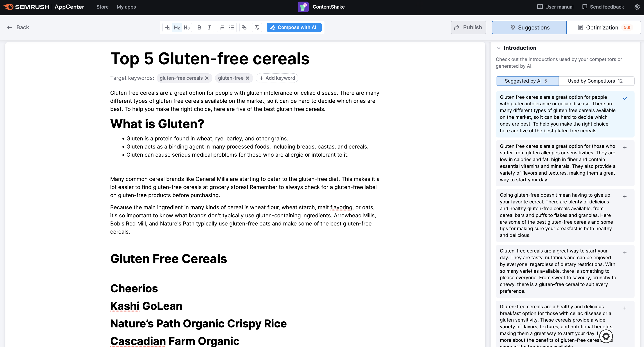Toggle italic text formatting icon

click(x=210, y=27)
